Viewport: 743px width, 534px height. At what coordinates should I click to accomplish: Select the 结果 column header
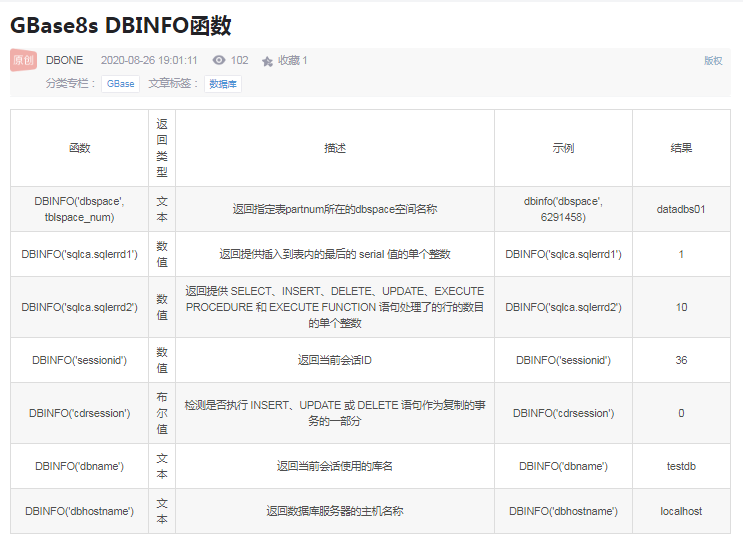681,148
